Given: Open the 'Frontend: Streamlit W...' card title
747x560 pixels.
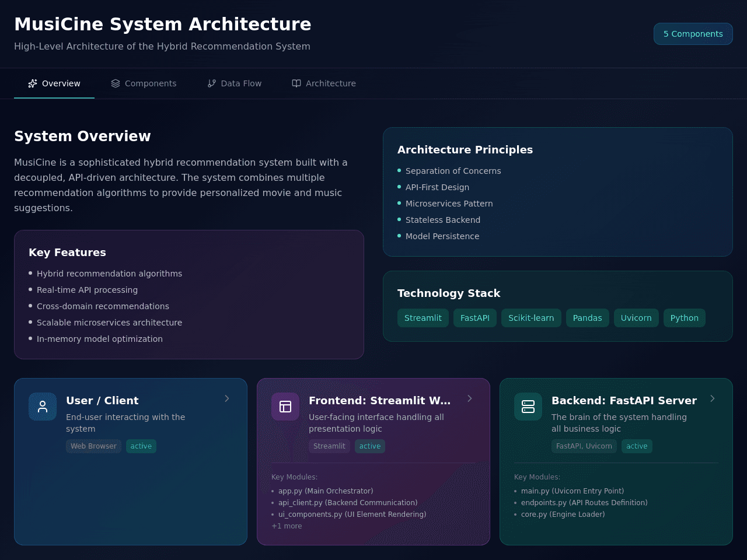Looking at the screenshot, I should (x=380, y=401).
